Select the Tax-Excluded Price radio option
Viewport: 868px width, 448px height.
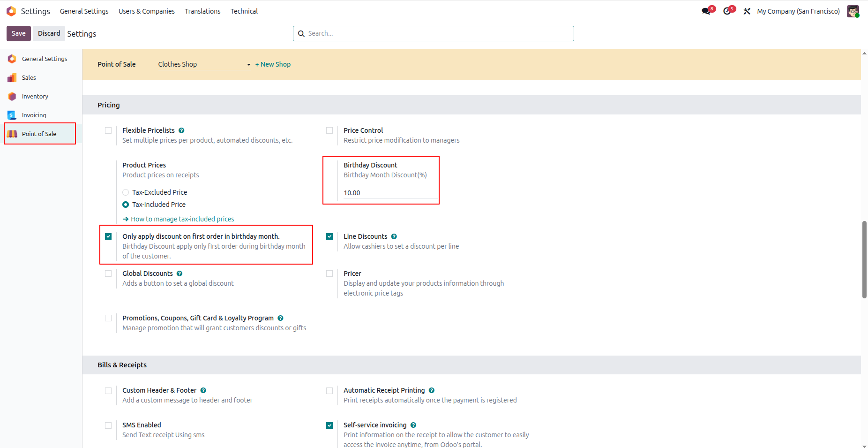click(x=126, y=192)
